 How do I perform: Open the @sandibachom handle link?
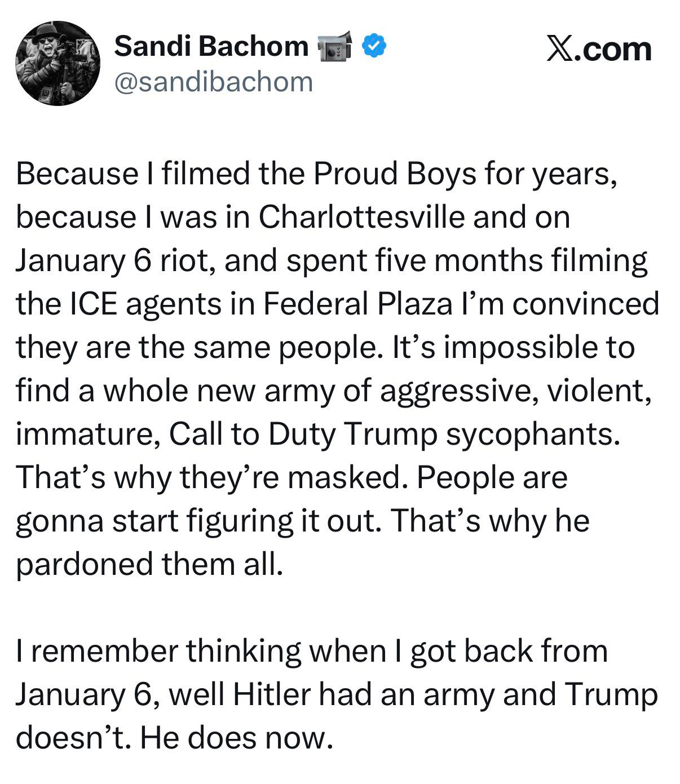coord(214,82)
